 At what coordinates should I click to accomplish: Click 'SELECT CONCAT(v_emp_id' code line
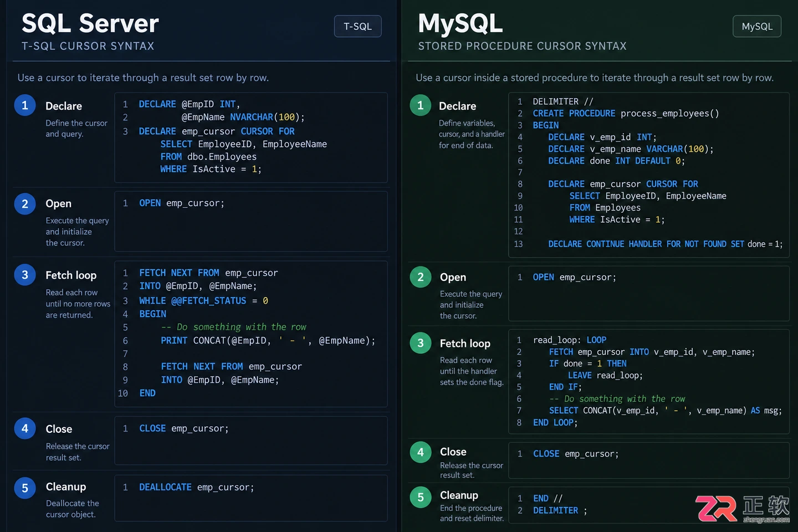[x=666, y=411]
